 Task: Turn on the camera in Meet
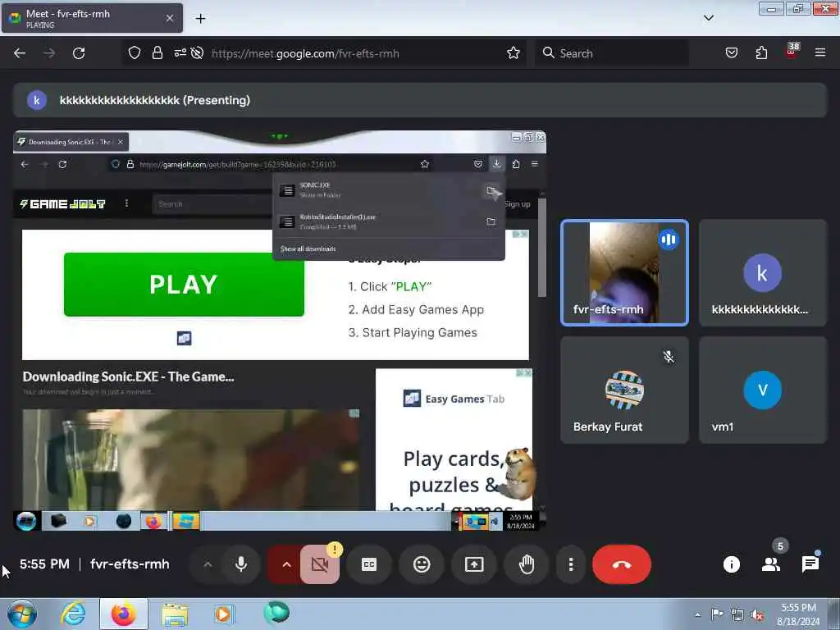319,564
